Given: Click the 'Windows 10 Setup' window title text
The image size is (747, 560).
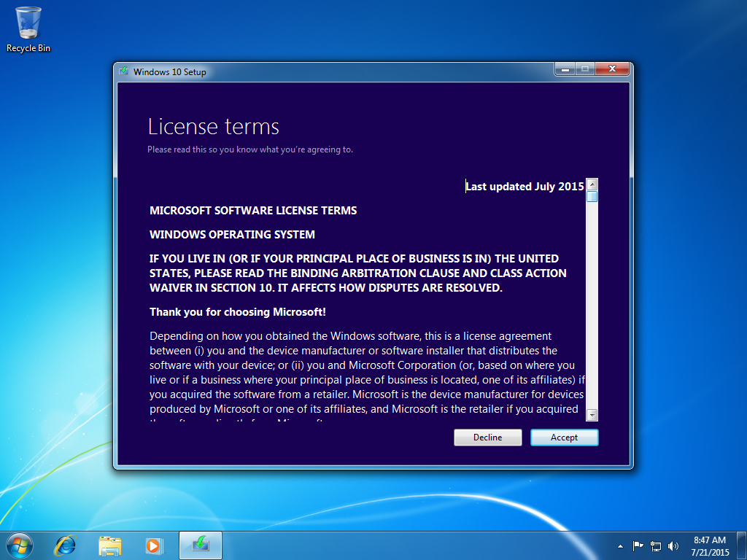Looking at the screenshot, I should [x=169, y=72].
